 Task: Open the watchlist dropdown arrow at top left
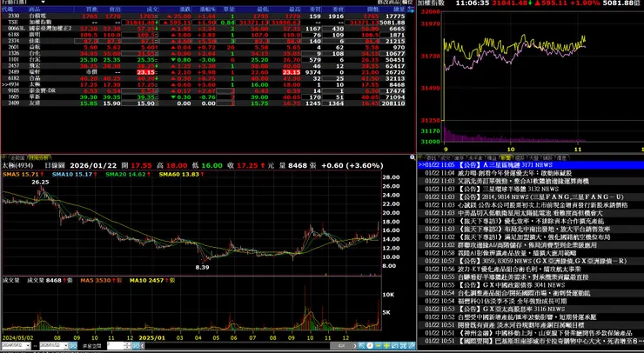coord(43,2)
